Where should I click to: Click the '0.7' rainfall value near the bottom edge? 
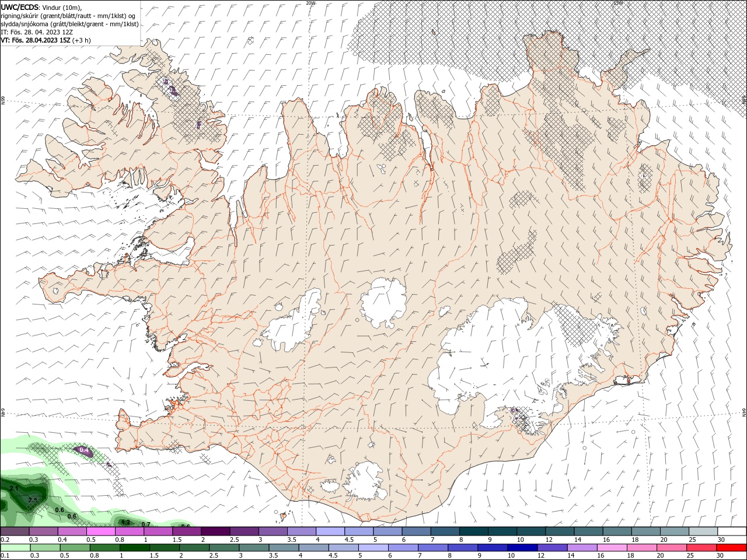[x=146, y=524]
